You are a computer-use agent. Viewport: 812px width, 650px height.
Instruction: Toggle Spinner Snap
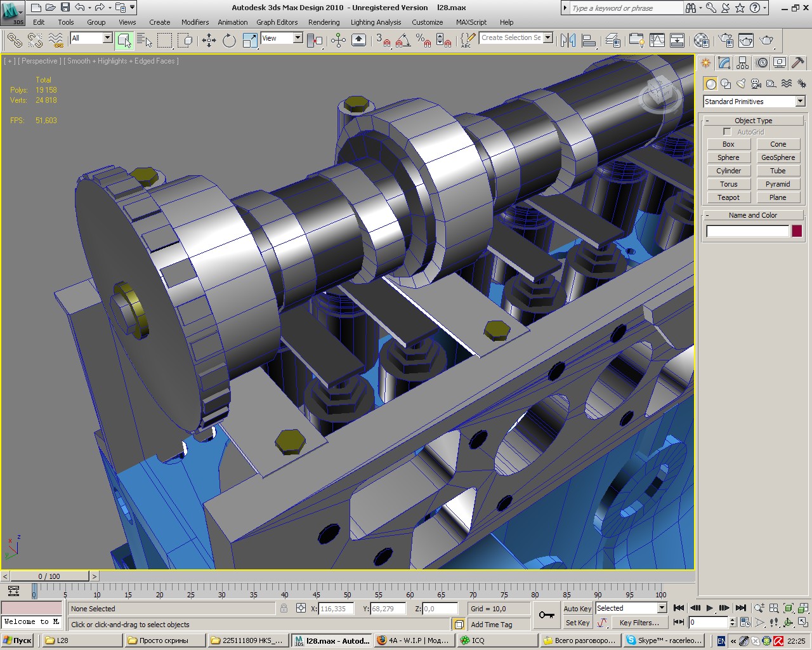point(444,41)
